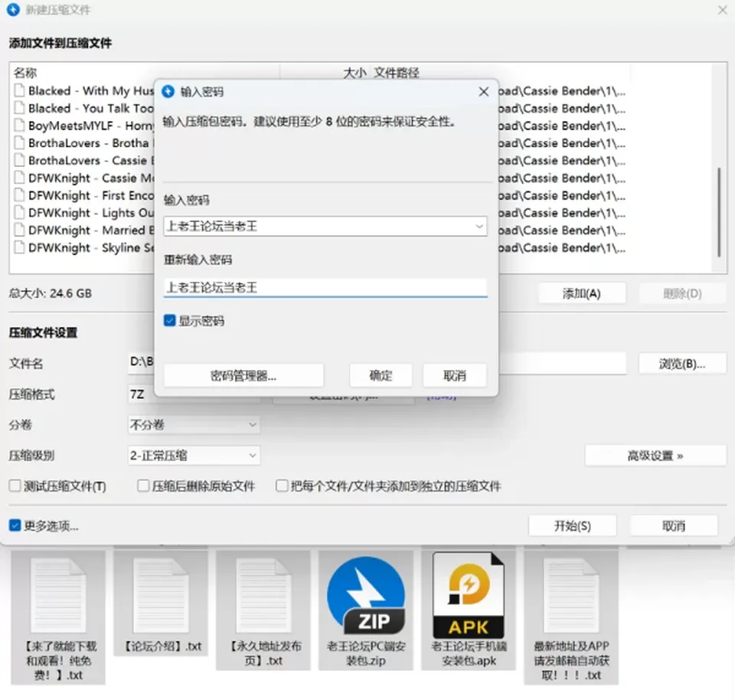
Task: Click the 名称 column header
Action: [24, 73]
